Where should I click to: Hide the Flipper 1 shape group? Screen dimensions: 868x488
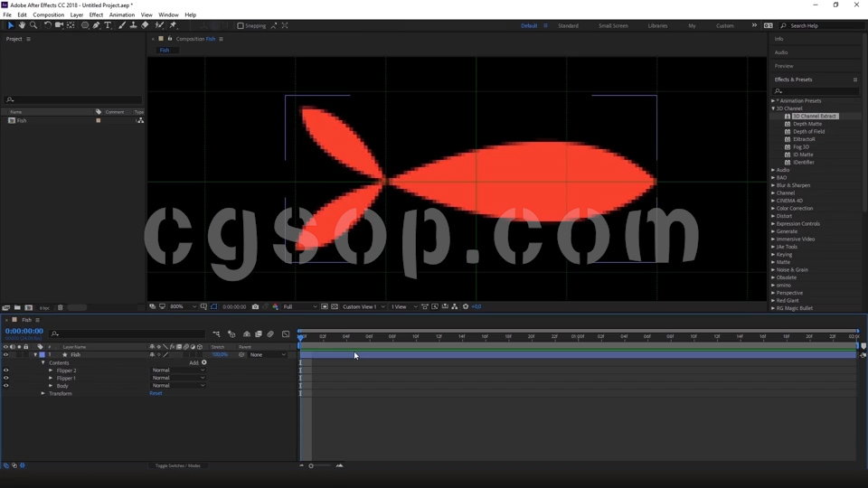tap(6, 378)
